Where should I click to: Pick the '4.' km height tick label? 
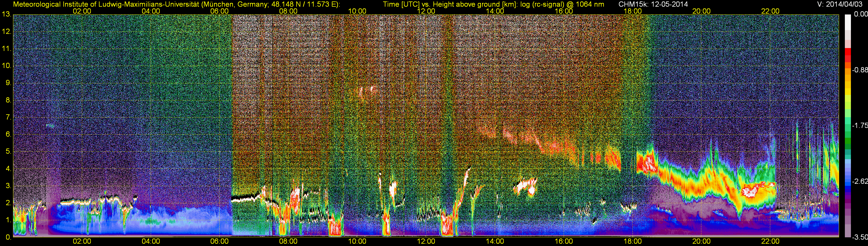click(9, 169)
